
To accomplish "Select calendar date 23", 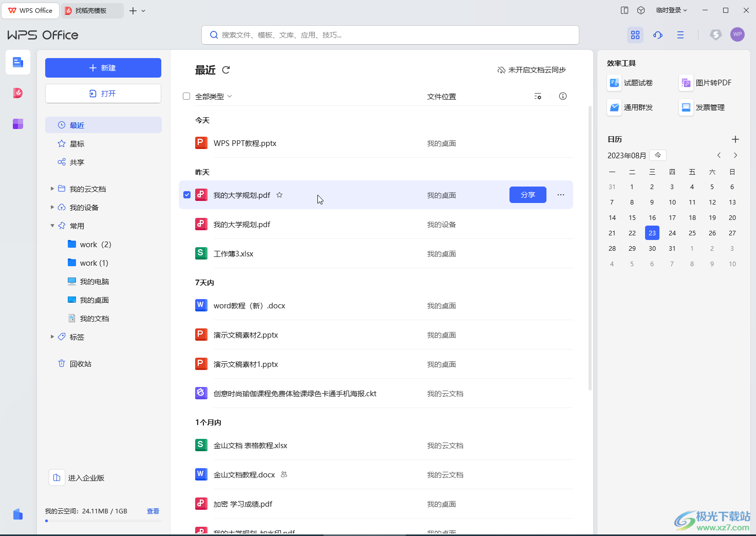I will (x=652, y=233).
